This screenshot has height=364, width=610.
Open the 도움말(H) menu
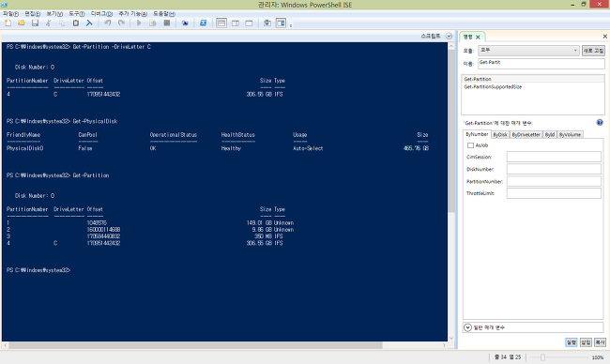164,14
